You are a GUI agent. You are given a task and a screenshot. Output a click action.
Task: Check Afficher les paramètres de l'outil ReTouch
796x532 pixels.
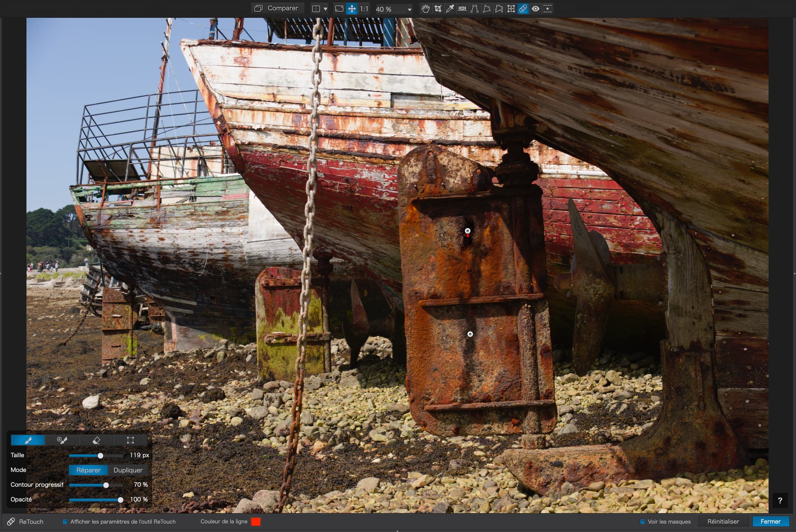(x=65, y=522)
